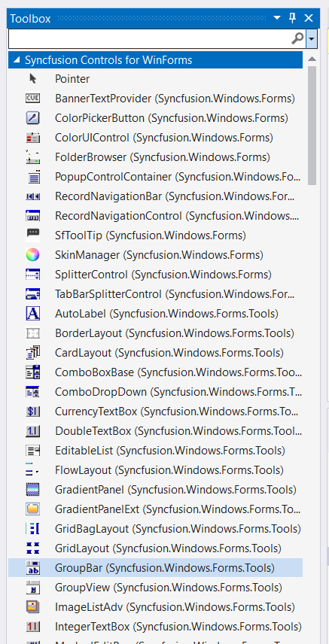Viewport: 329px width, 644px height.
Task: Click the GradientPanelExt icon
Action: pyautogui.click(x=32, y=509)
